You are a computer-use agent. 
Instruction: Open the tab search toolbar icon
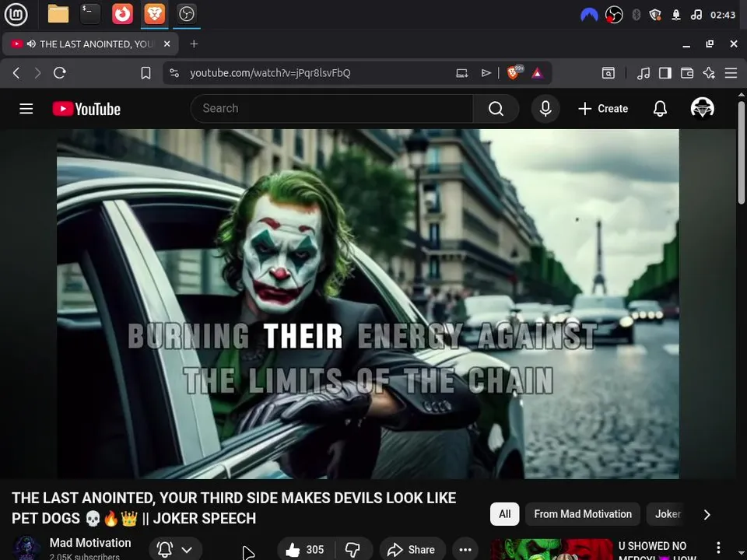tap(608, 73)
